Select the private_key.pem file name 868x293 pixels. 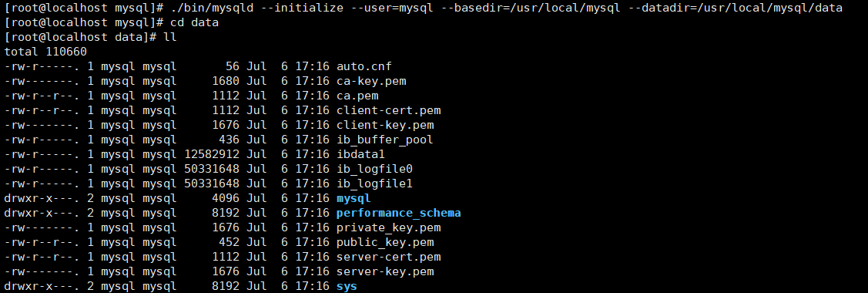click(389, 227)
